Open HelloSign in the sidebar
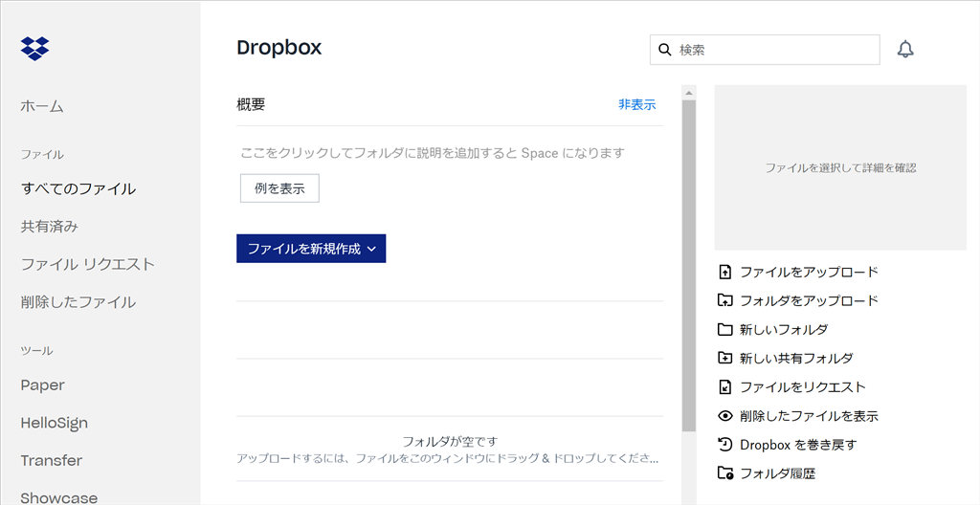 click(x=55, y=423)
